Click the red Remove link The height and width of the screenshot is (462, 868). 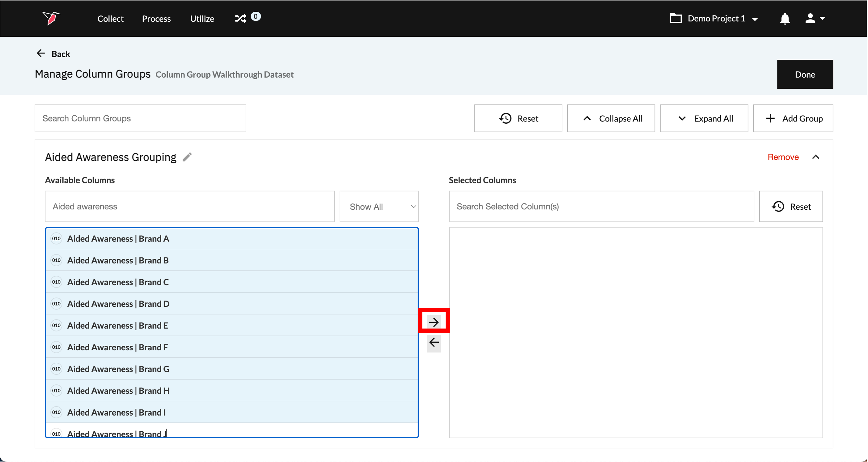pos(783,157)
